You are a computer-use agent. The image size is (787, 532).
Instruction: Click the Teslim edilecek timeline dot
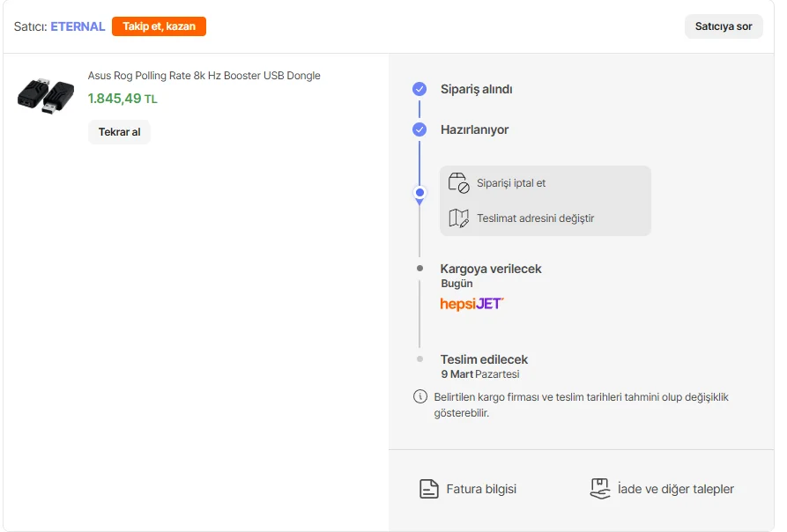tap(419, 359)
